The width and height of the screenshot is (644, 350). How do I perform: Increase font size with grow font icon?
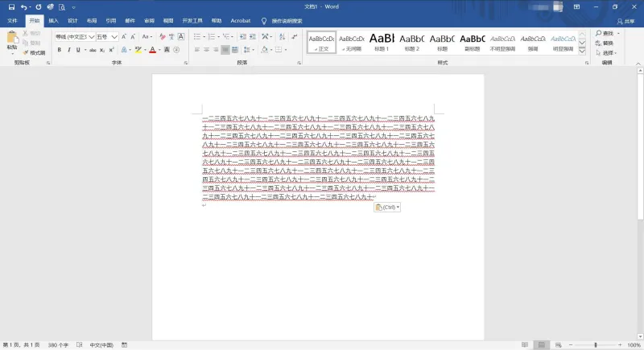tap(124, 37)
